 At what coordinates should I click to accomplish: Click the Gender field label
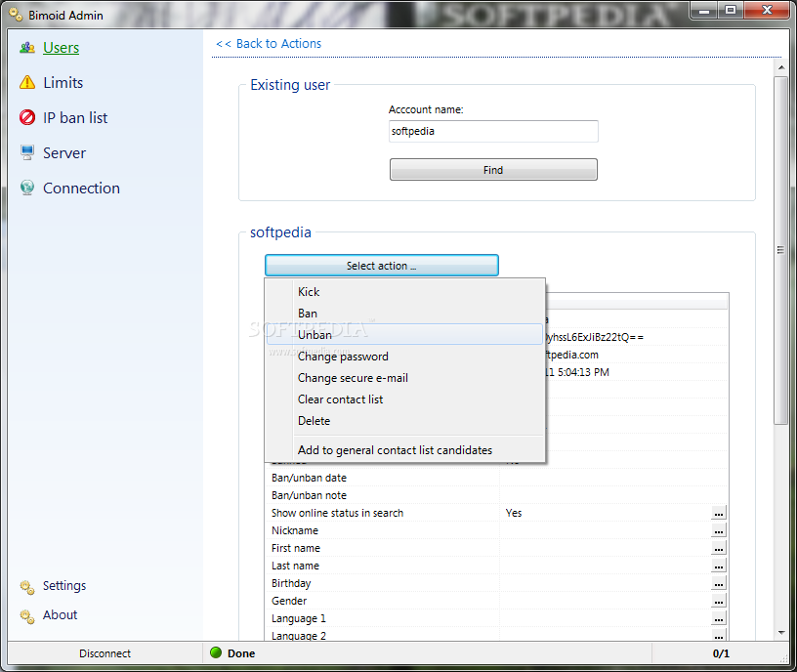pyautogui.click(x=289, y=601)
